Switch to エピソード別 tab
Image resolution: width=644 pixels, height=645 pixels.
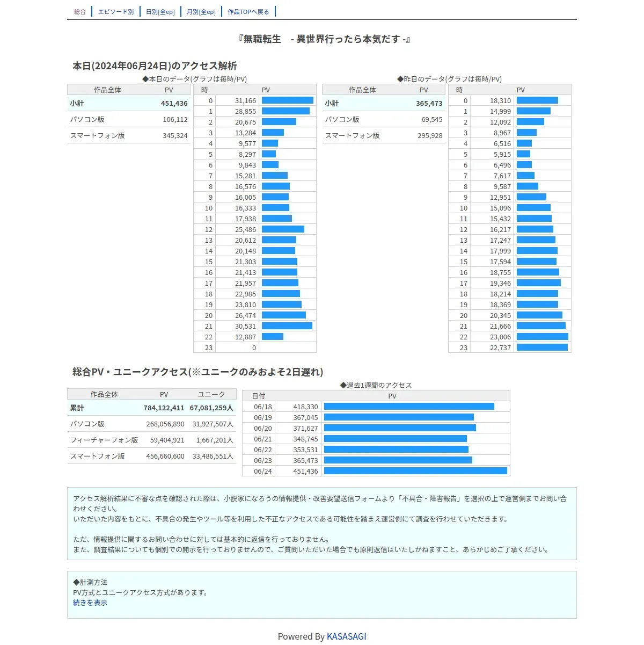[x=116, y=12]
